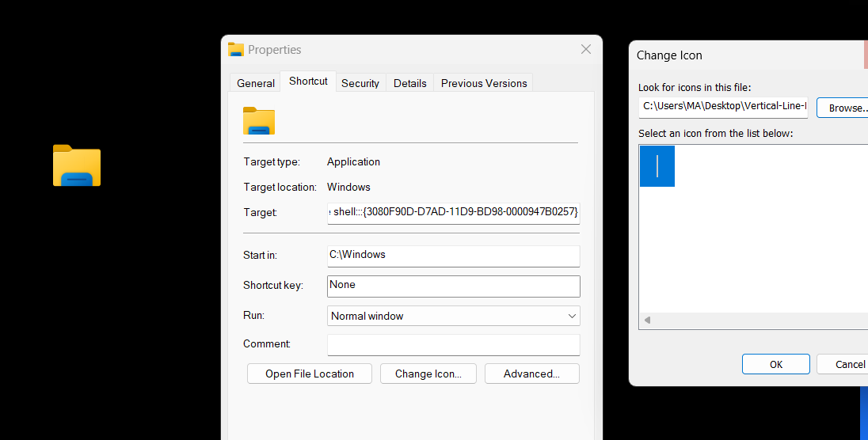Image resolution: width=868 pixels, height=440 pixels.
Task: Select the Shortcut tab
Action: click(308, 81)
